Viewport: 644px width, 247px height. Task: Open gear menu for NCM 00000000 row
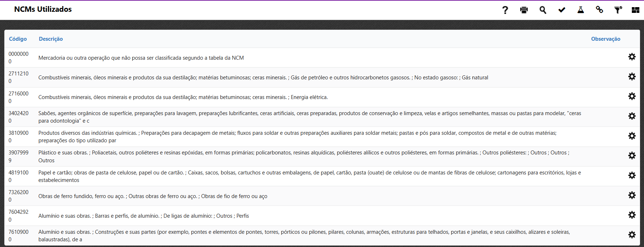632,57
